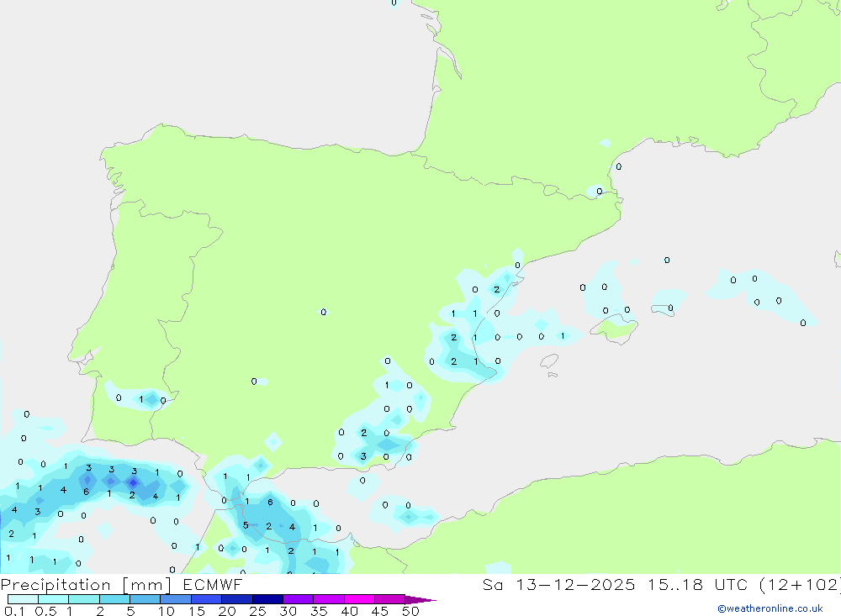
Task: Click the '25' legend scale label
Action: click(258, 611)
